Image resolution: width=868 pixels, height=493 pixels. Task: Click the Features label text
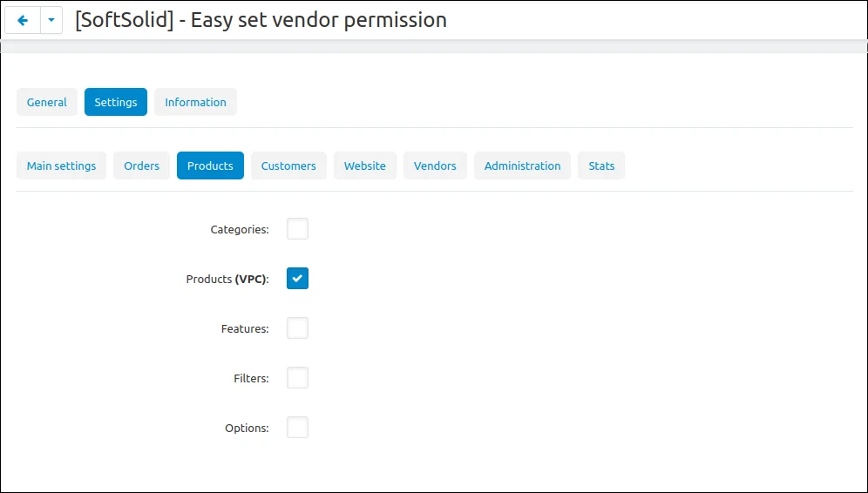tap(245, 329)
